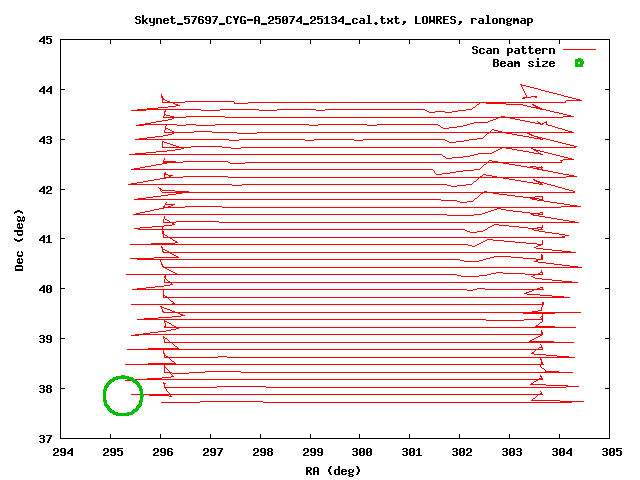Image resolution: width=640 pixels, height=480 pixels.
Task: Click the RA axis tick label 298
Action: click(262, 452)
